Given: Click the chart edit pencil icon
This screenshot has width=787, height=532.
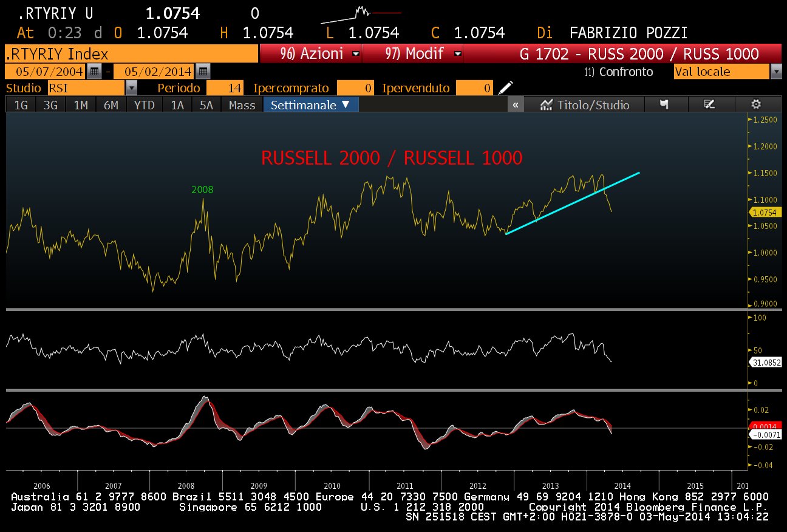Looking at the screenshot, I should click(709, 104).
